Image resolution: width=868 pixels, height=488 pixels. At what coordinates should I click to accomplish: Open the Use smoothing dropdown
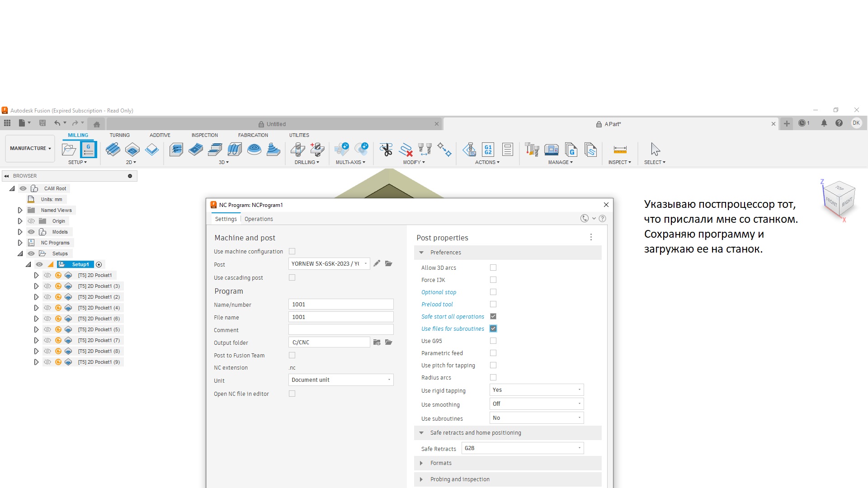[x=537, y=404]
